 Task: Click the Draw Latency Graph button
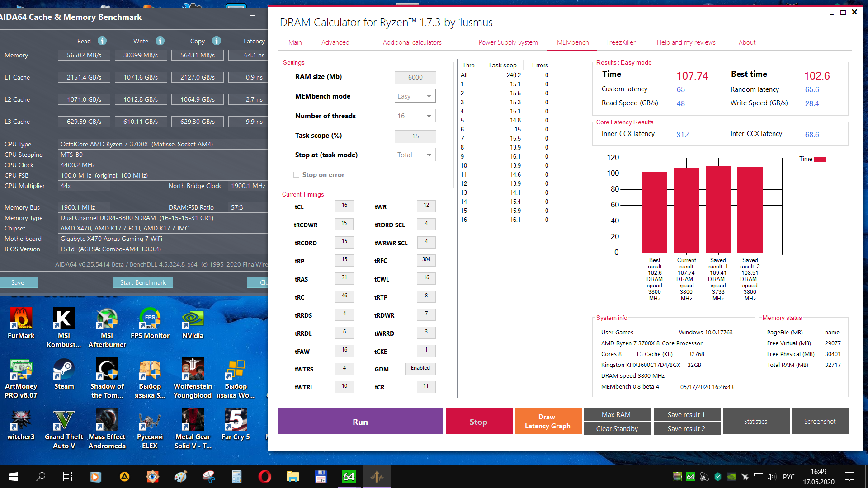[x=547, y=422]
